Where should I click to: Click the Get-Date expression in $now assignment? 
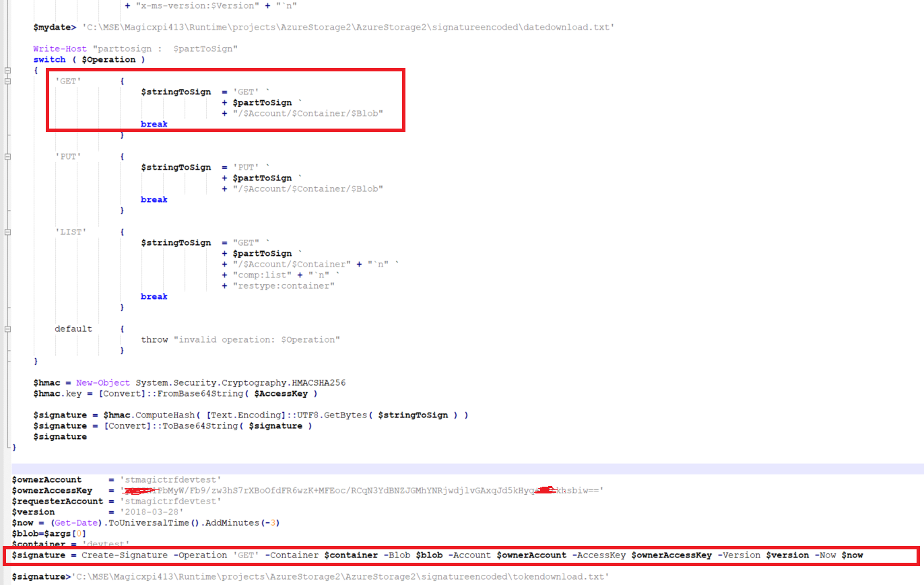click(76, 522)
